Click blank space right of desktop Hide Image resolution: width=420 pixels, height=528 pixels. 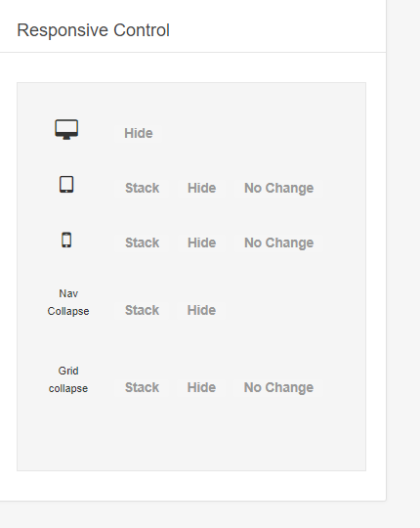tap(263, 133)
